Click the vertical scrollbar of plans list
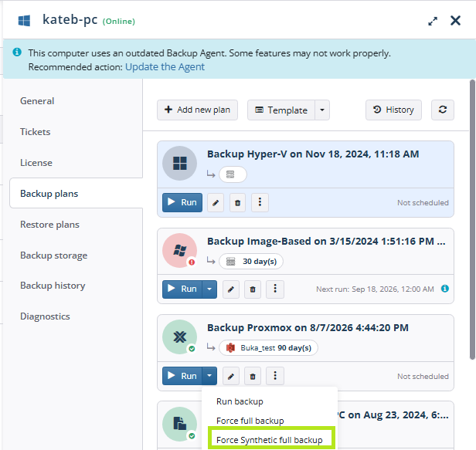The width and height of the screenshot is (476, 450). (472, 220)
